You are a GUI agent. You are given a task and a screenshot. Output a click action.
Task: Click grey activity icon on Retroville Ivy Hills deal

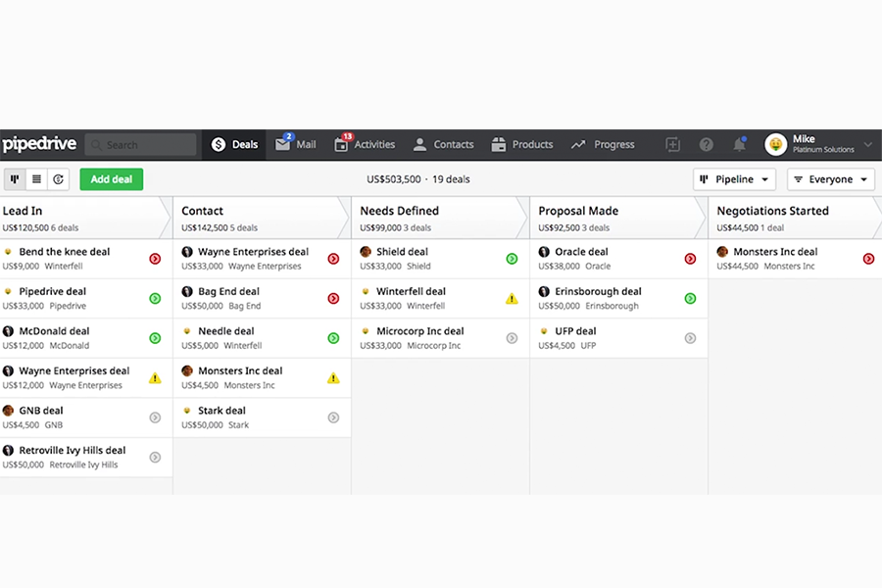(155, 458)
